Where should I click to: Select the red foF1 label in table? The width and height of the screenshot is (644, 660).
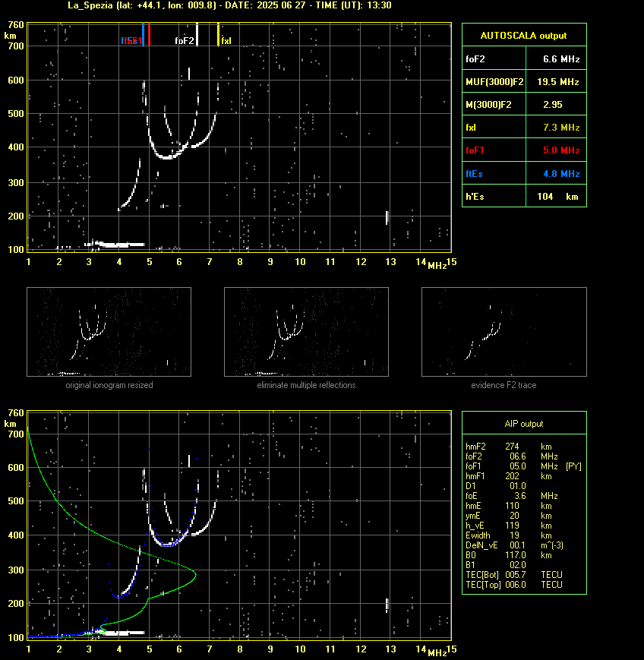pos(475,150)
